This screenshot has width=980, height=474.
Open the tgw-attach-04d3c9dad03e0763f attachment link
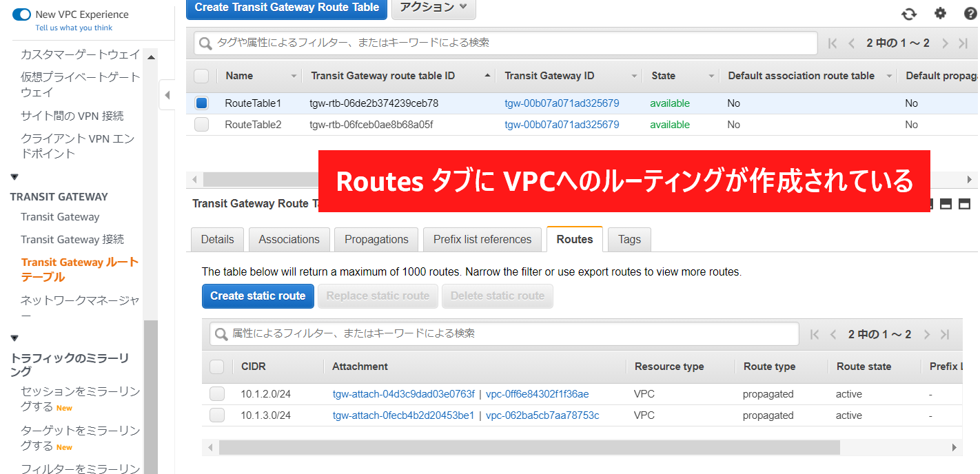(x=403, y=394)
